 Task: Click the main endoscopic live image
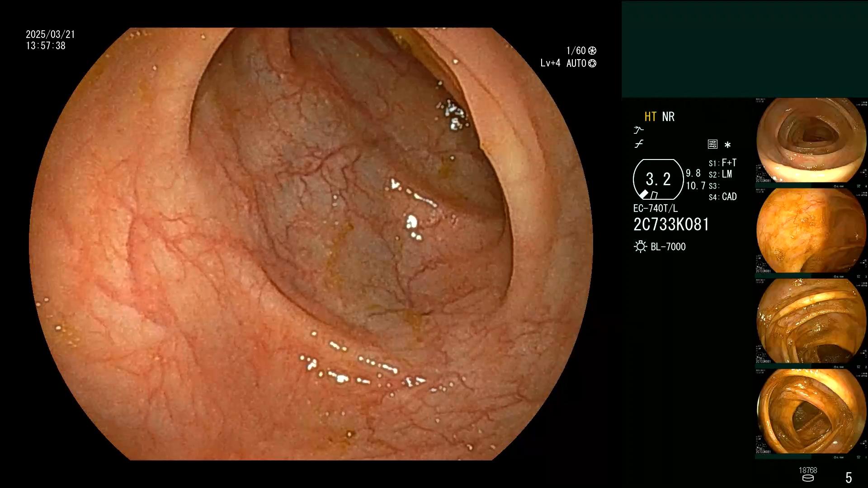click(x=311, y=244)
